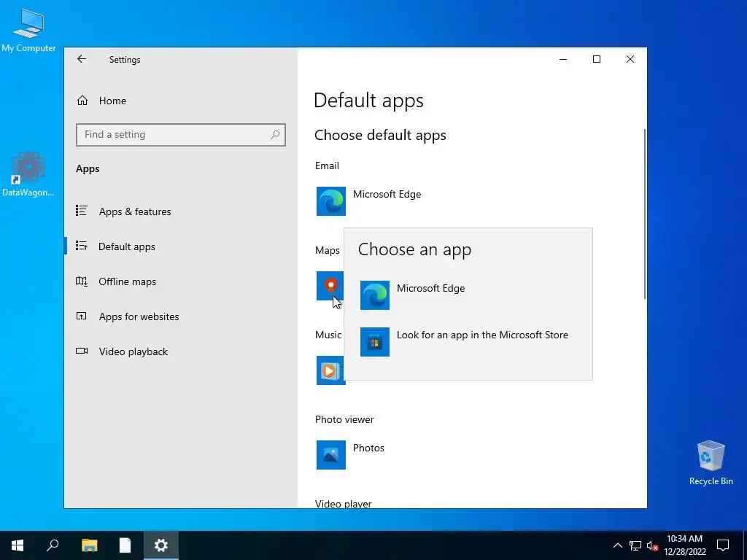This screenshot has height=560, width=747.
Task: Click the Music player default app icon
Action: (330, 370)
